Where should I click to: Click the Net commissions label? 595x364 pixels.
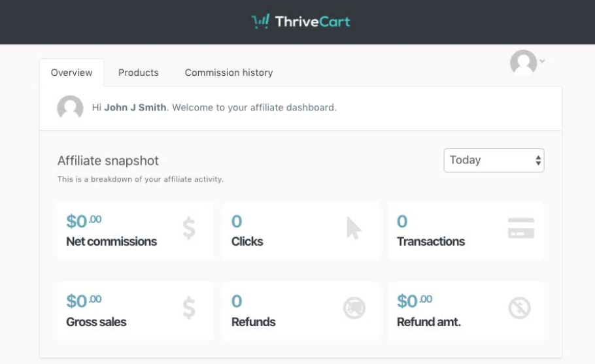(112, 241)
